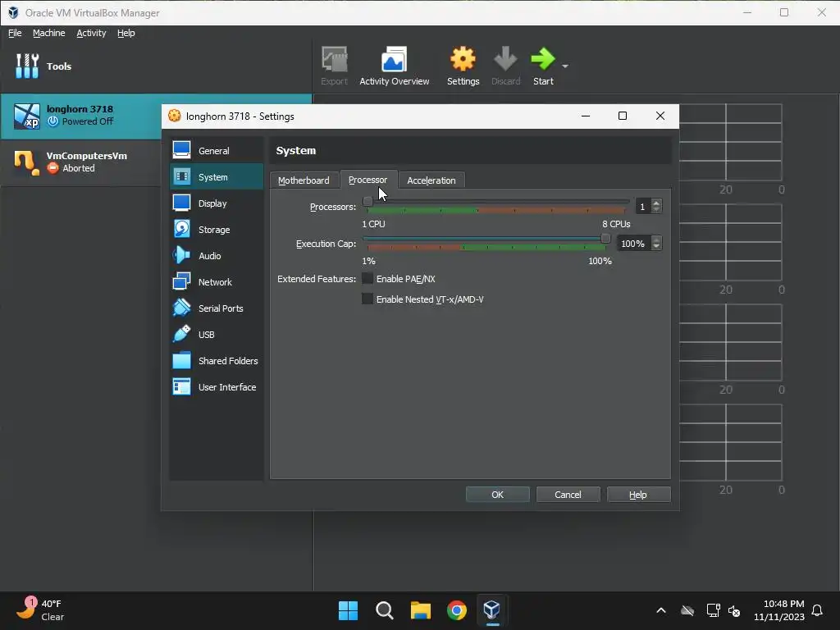The width and height of the screenshot is (840, 630).
Task: Enable the PAE/NX checkbox
Action: [367, 279]
